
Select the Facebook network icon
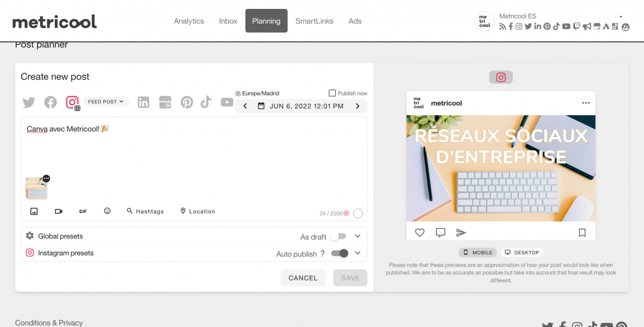click(51, 103)
